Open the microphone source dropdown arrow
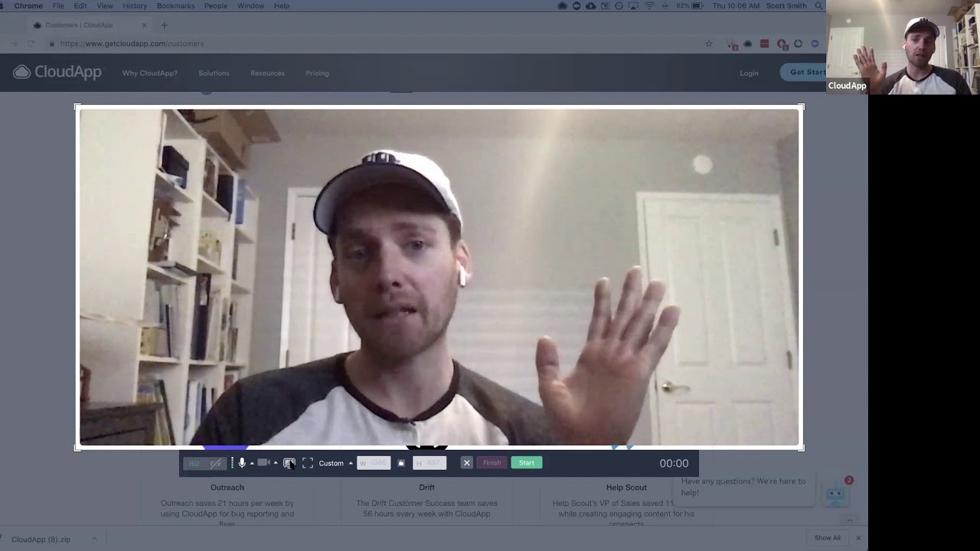The width and height of the screenshot is (980, 551). pyautogui.click(x=252, y=463)
